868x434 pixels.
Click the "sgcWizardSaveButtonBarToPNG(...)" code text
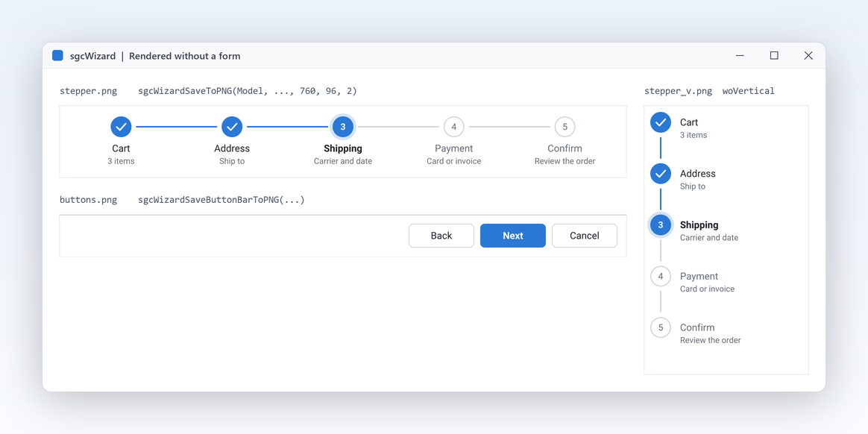point(221,200)
